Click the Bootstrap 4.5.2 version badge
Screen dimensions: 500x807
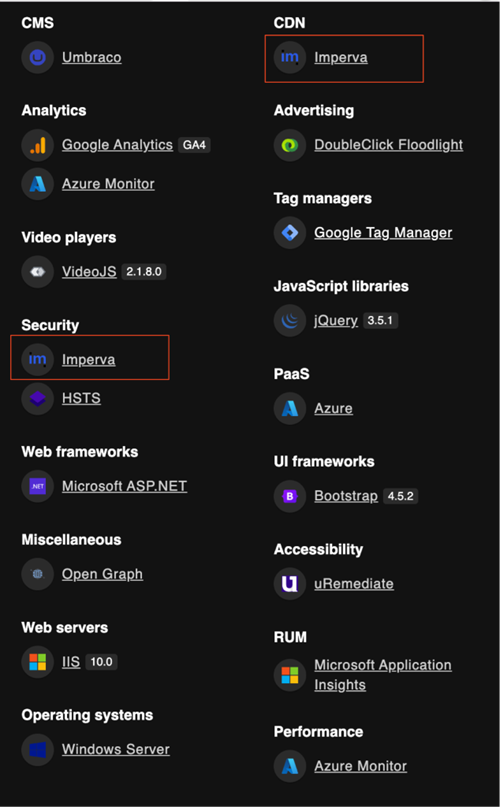click(401, 496)
